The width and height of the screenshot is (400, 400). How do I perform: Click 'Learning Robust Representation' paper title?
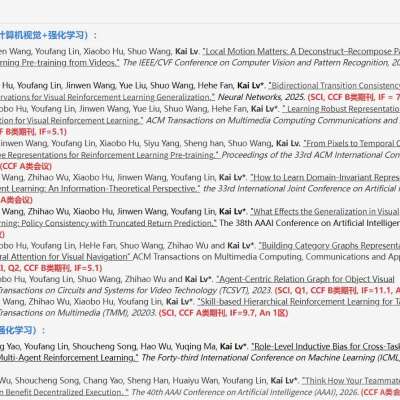click(341, 109)
